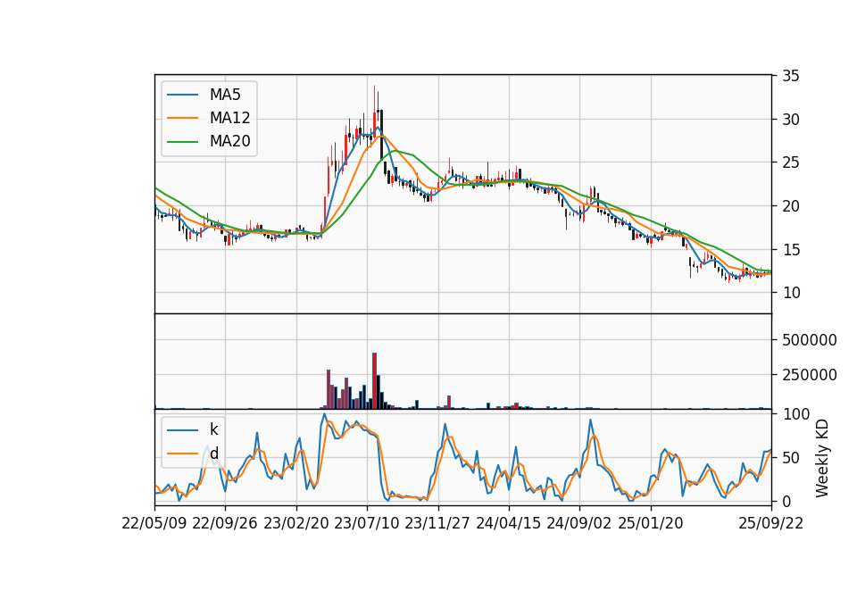Click the volume axis value 250000
This screenshot has height=616, width=857.
[x=810, y=375]
